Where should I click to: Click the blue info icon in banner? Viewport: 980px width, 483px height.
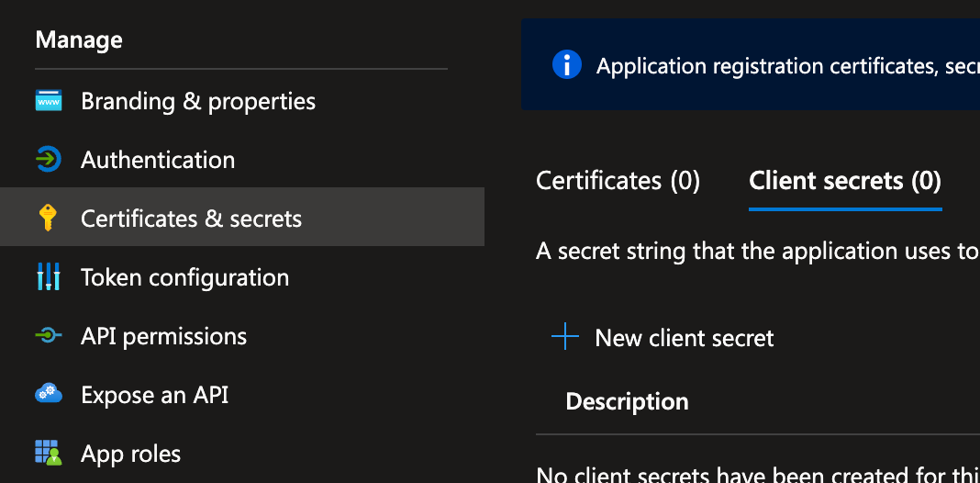pyautogui.click(x=567, y=66)
